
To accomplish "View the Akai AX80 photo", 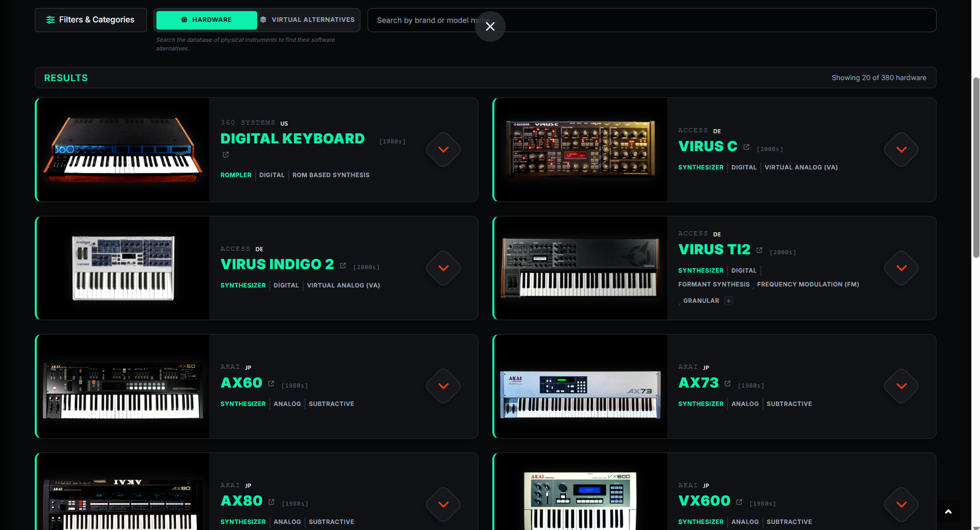I will pos(123,491).
